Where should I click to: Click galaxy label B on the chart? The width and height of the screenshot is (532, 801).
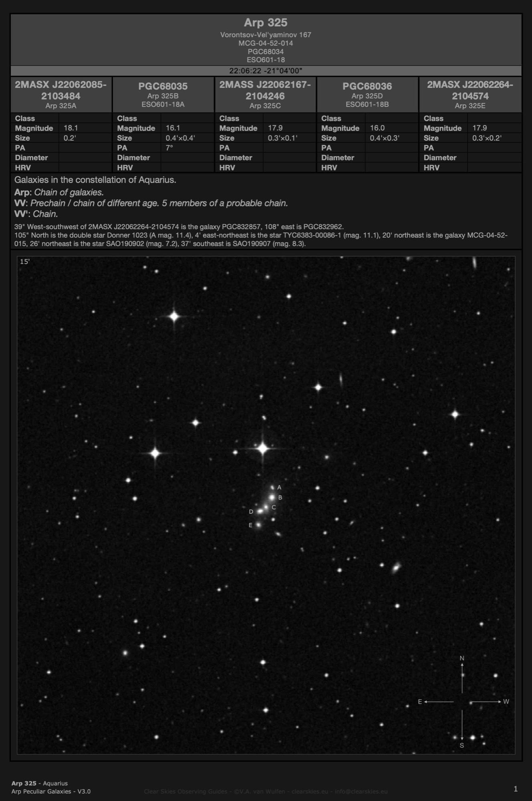coord(280,498)
